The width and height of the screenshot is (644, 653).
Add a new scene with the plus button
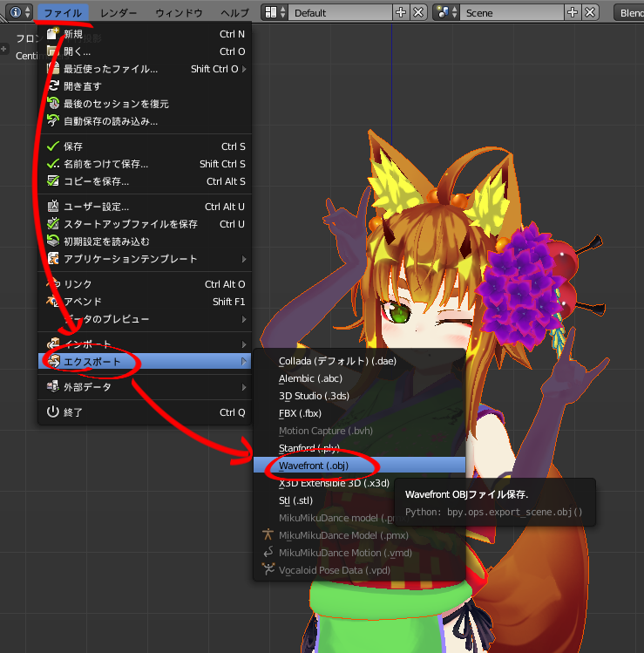pos(573,12)
